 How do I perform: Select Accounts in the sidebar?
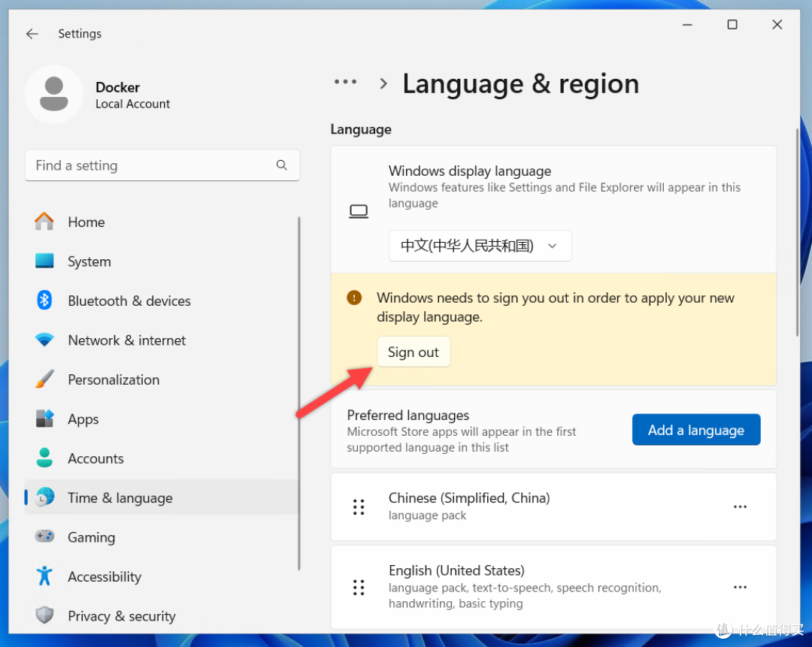click(x=162, y=458)
